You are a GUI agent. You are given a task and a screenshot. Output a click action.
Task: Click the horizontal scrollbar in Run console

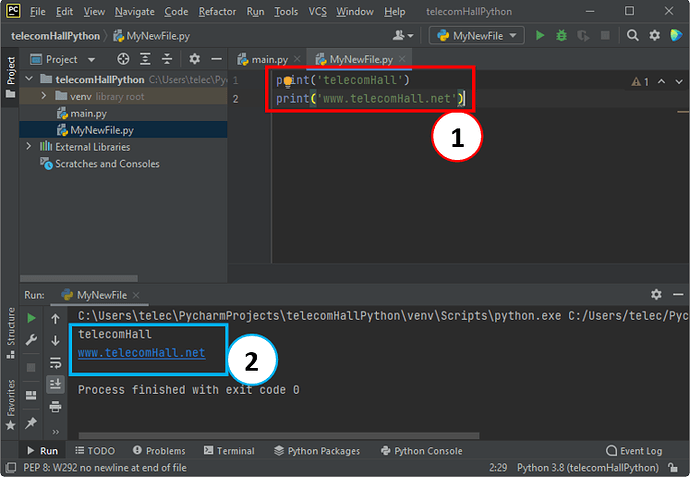(x=279, y=436)
